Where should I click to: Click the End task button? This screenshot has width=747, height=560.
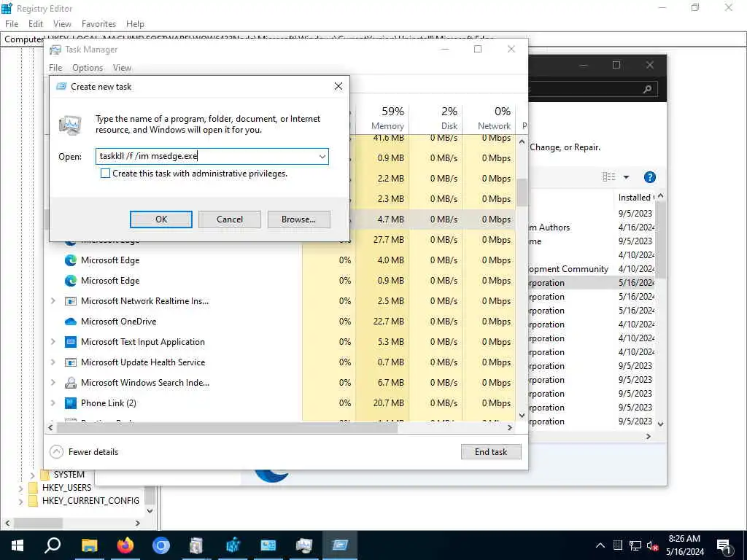pyautogui.click(x=491, y=452)
